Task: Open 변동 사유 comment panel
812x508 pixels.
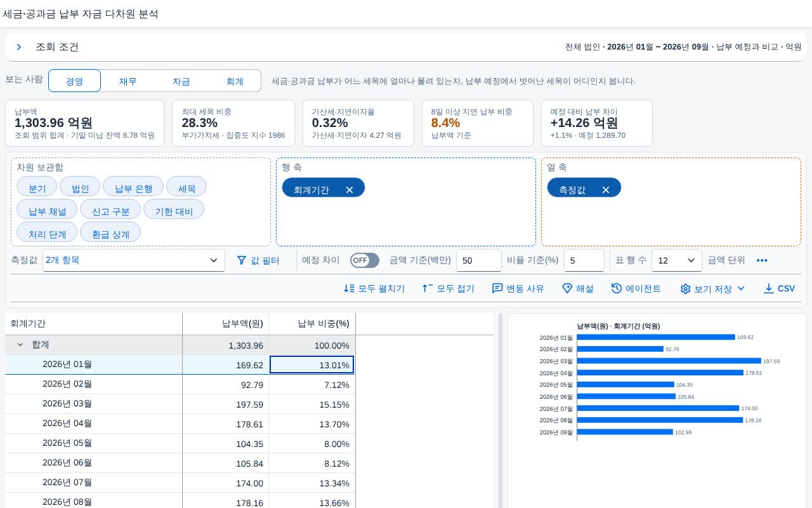Action: pos(518,288)
